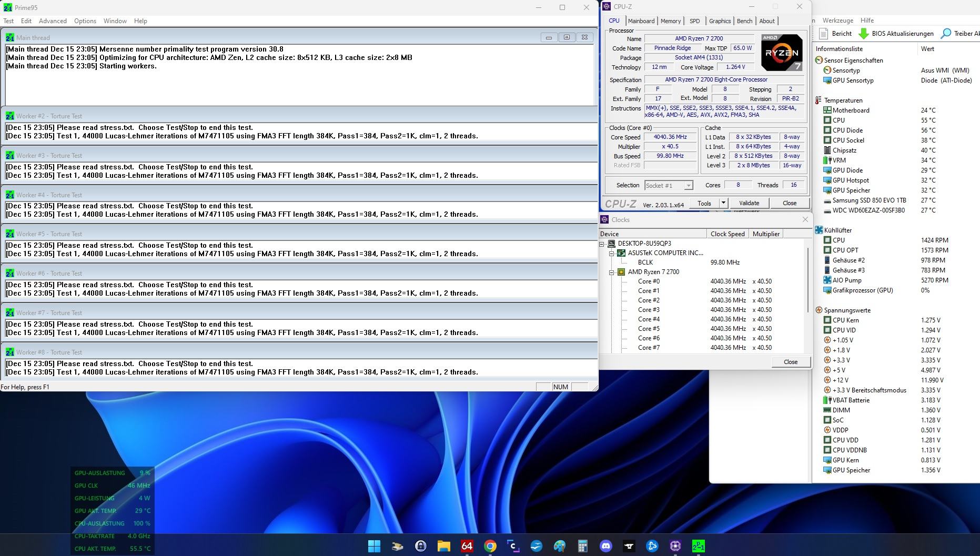Click the Tools button in CPU-Z
This screenshot has width=980, height=556.
[x=704, y=203]
